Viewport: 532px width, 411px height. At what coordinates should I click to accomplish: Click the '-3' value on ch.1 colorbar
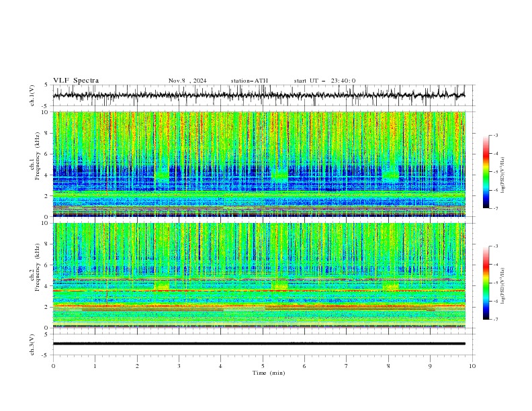tap(495, 135)
